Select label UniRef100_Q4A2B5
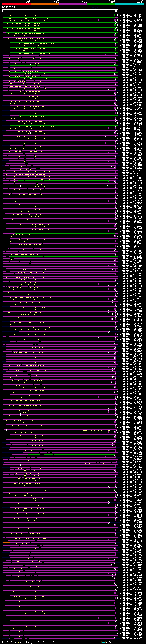Image resolution: width=146 pixels, height=644 pixels. click(131, 351)
